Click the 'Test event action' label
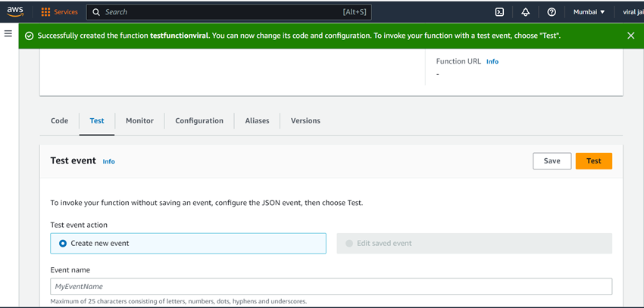Viewport: 644px width, 308px height. (79, 225)
